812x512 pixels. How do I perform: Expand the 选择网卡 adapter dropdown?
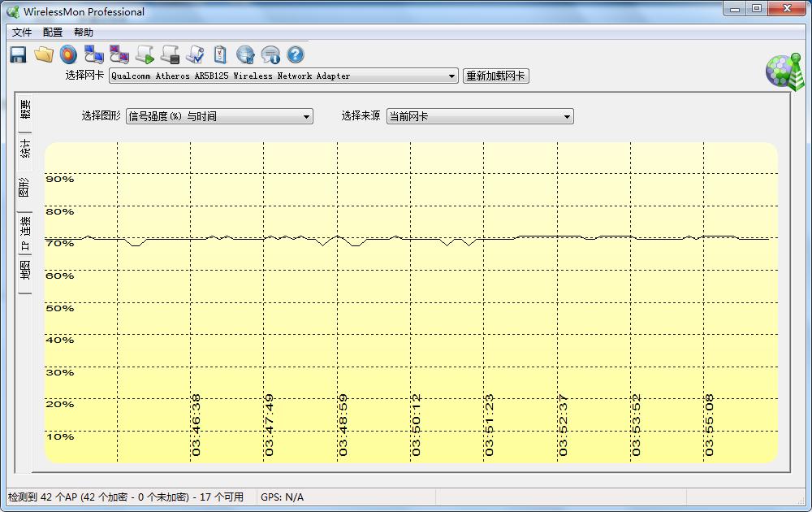click(x=452, y=76)
